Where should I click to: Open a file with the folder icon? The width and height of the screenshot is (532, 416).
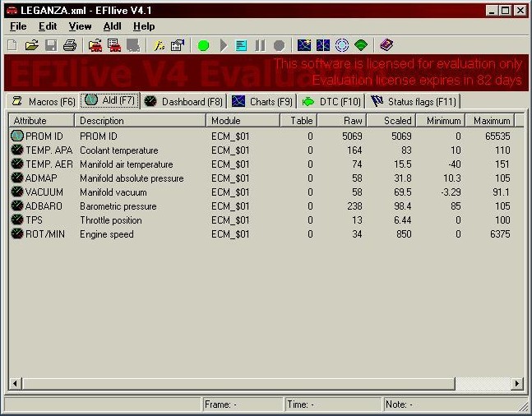[x=31, y=45]
